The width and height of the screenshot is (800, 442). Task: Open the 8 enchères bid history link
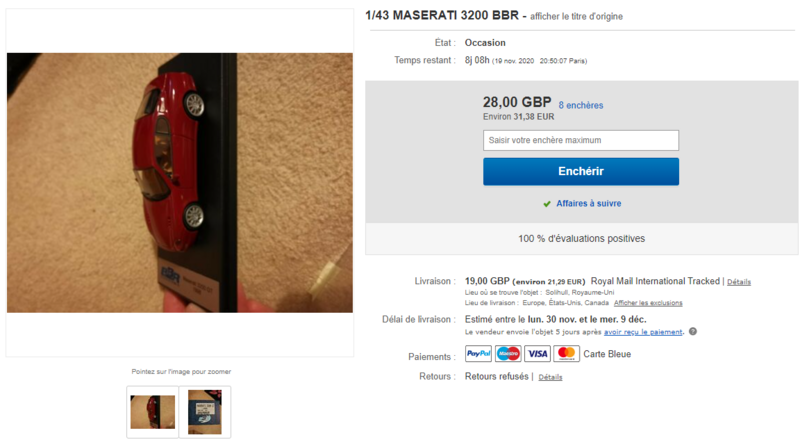tap(581, 105)
